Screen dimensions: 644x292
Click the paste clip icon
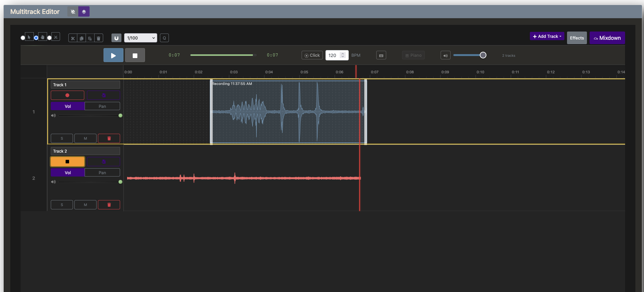[x=90, y=38]
